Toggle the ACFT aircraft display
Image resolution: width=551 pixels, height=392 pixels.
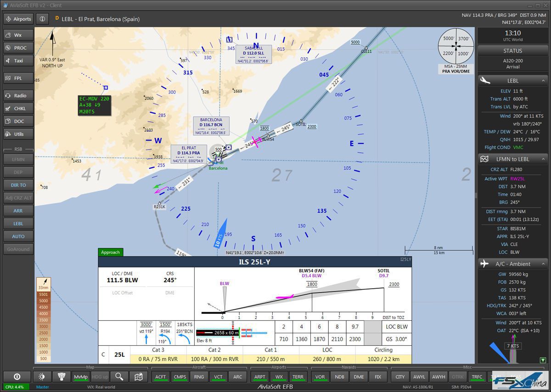161,377
